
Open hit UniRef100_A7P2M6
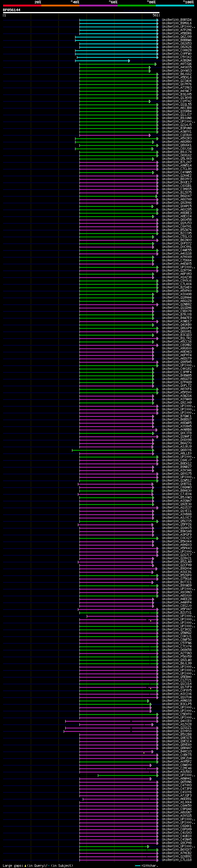(x=177, y=30)
